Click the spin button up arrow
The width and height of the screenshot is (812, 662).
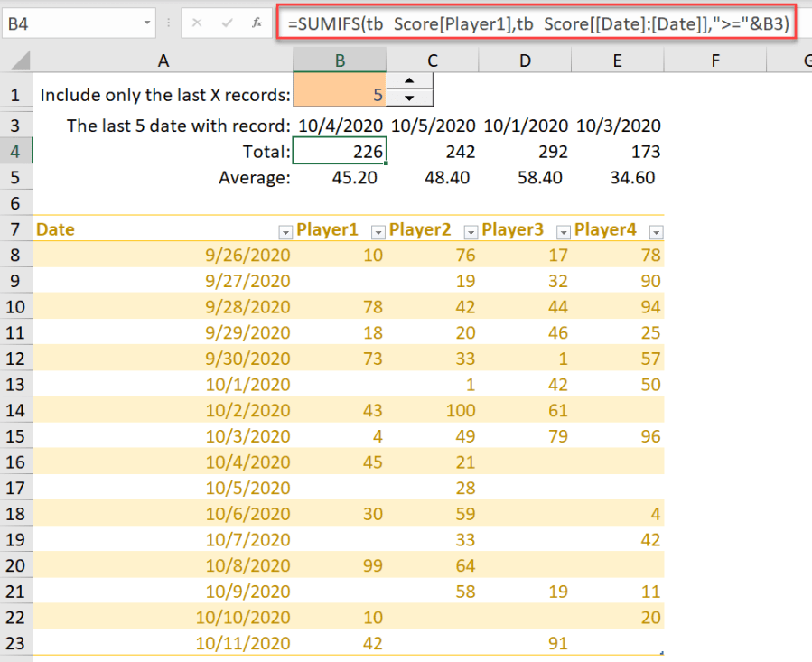pos(410,81)
